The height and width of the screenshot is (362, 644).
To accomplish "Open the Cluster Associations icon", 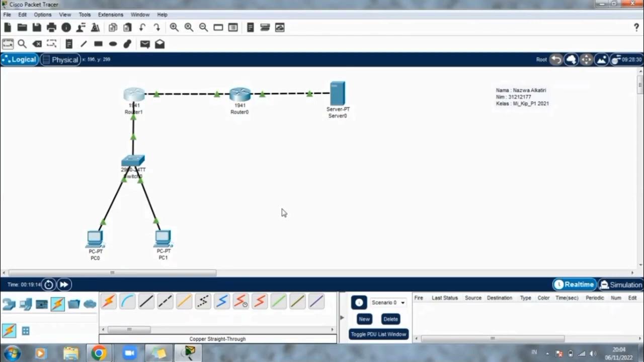I will click(280, 27).
